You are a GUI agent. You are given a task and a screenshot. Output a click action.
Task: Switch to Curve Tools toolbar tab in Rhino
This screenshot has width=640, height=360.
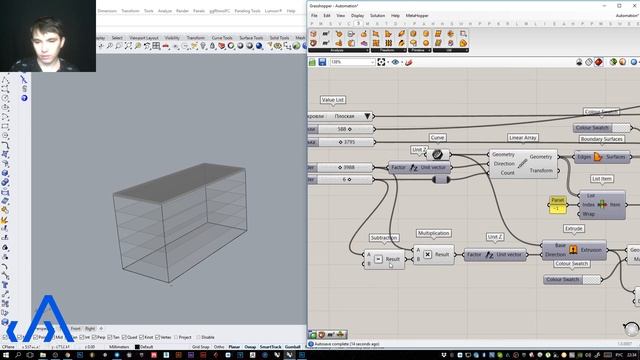pos(222,38)
